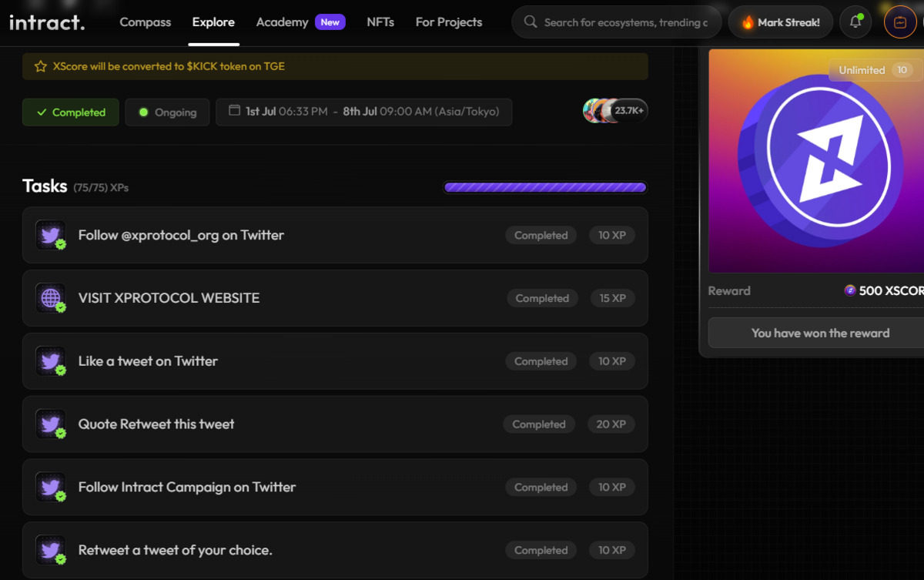Click 10 XP badge on Follow @xprotocol_org row
Image resolution: width=924 pixels, height=580 pixels.
click(x=612, y=235)
